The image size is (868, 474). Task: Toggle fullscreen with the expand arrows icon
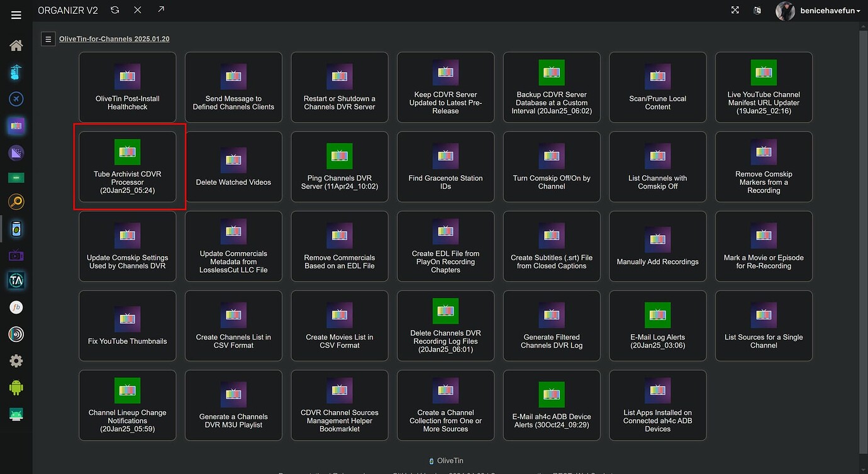[x=735, y=10]
